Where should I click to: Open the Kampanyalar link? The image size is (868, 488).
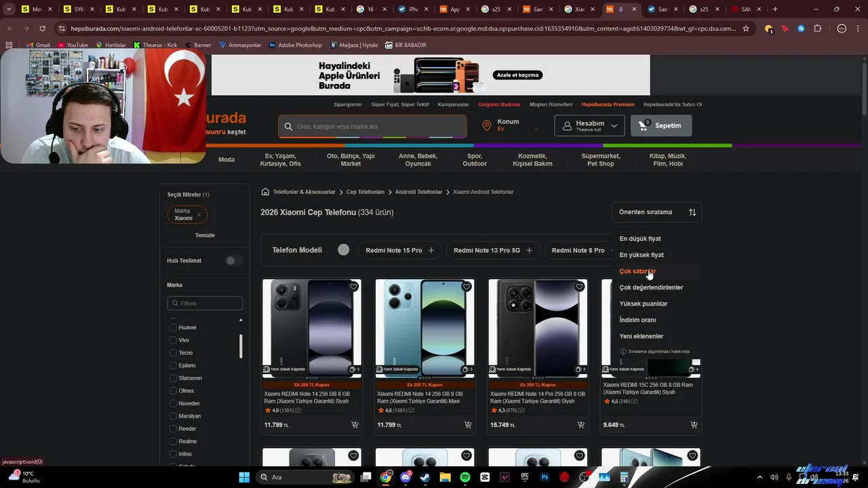click(x=454, y=104)
